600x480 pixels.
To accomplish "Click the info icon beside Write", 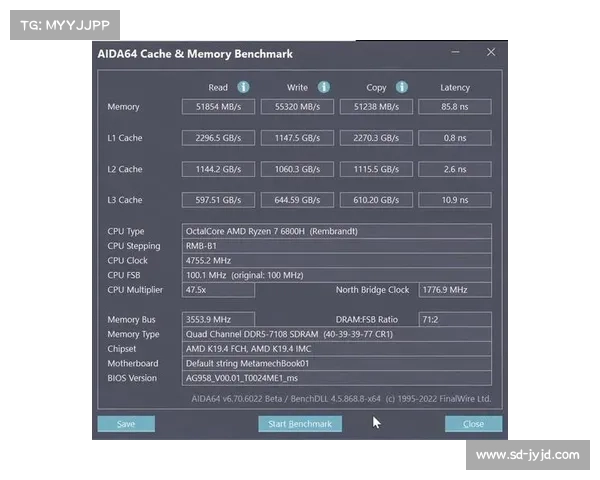I will click(323, 87).
